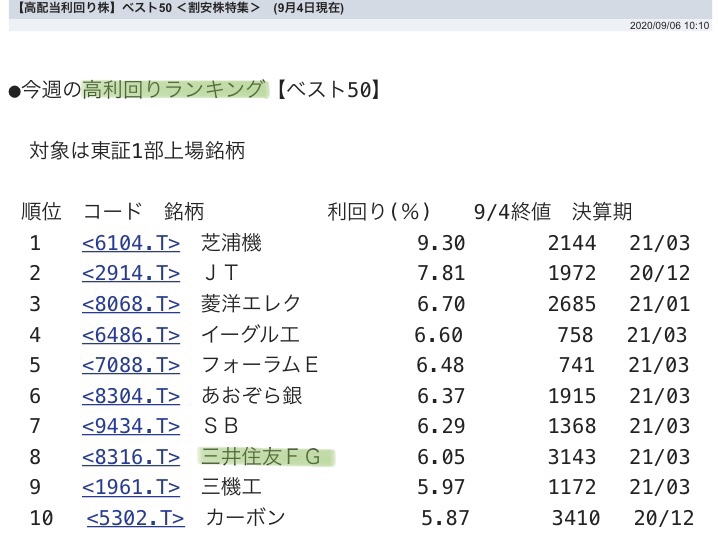
Task: Click the 5.97 yield value
Action: click(x=441, y=487)
